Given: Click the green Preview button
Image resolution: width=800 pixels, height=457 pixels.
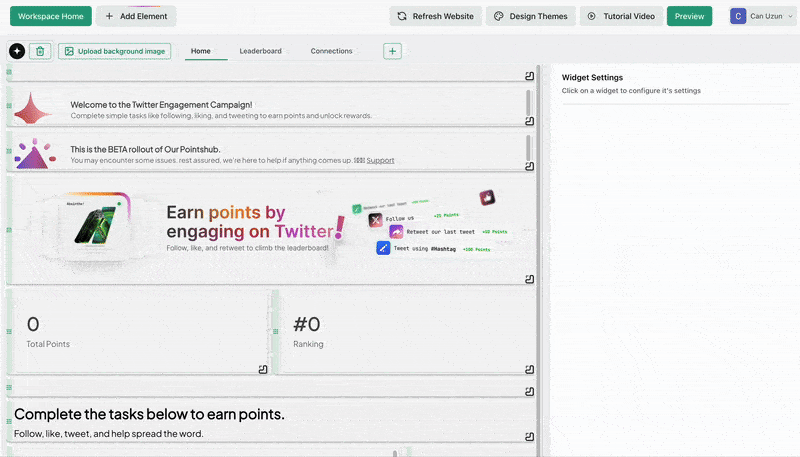Looking at the screenshot, I should point(689,16).
